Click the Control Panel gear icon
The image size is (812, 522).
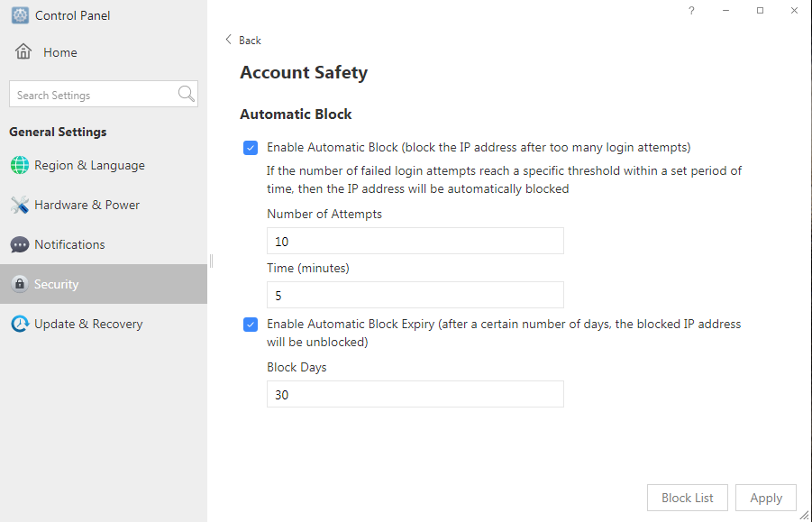tap(20, 15)
